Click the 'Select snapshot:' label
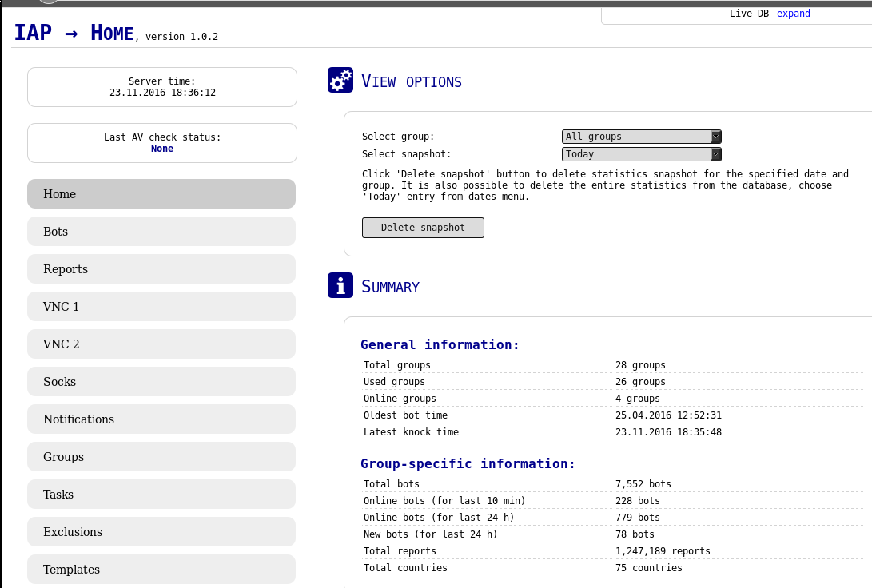 [407, 154]
